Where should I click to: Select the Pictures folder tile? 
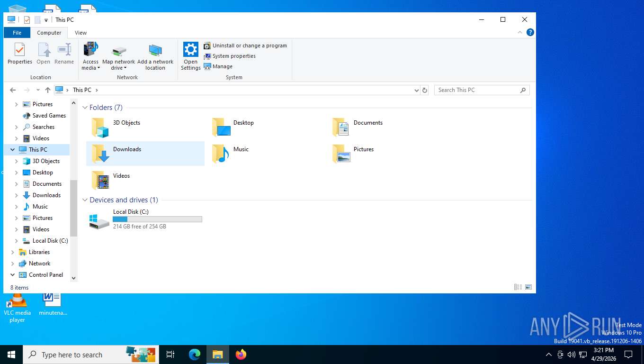(x=386, y=154)
